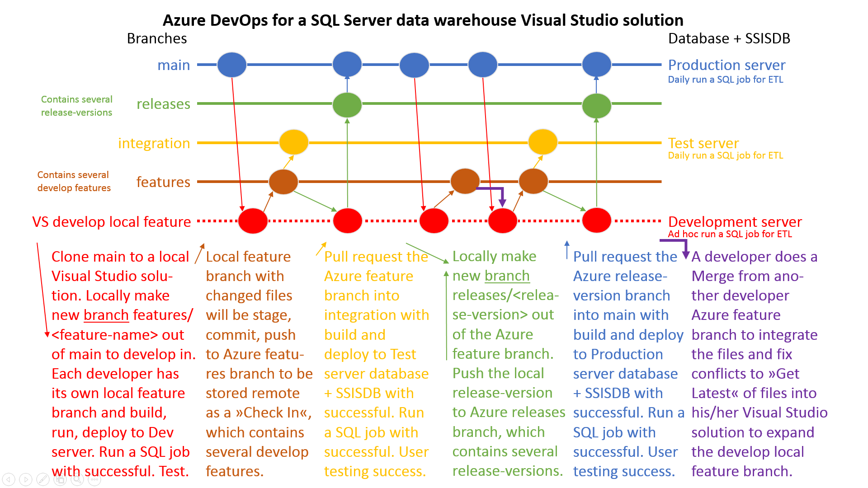Follow the underlined 'branch' link in red text
Screen dimensions: 868x488
(106, 315)
